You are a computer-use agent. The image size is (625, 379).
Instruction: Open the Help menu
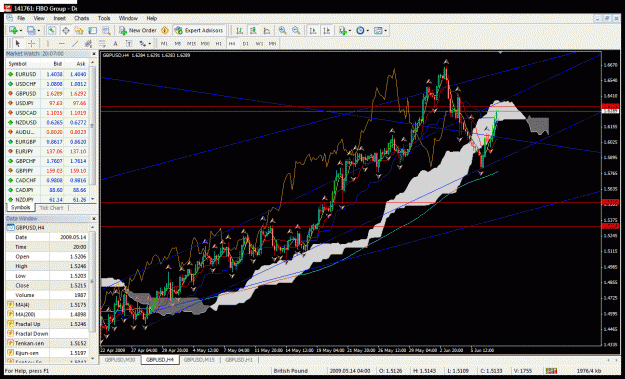coord(151,18)
